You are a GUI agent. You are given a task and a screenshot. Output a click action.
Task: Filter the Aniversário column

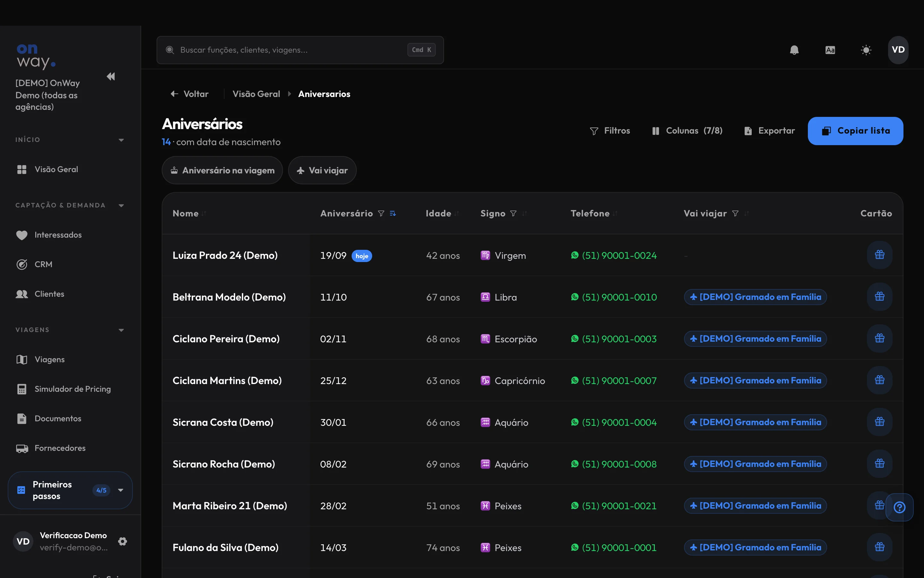381,213
